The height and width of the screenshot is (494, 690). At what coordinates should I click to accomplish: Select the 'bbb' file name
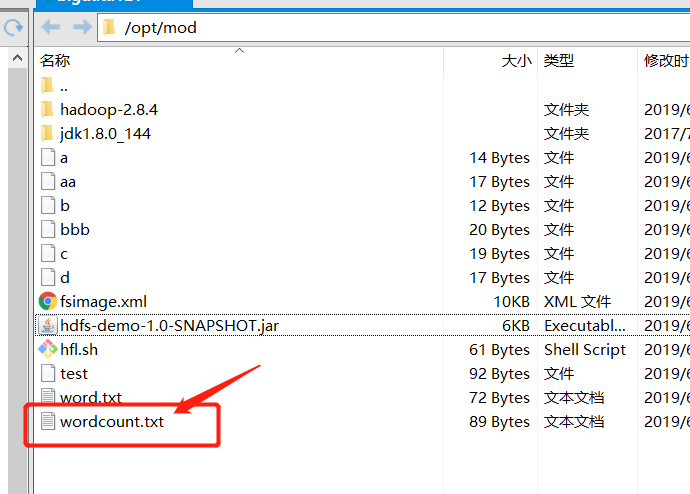pos(75,230)
